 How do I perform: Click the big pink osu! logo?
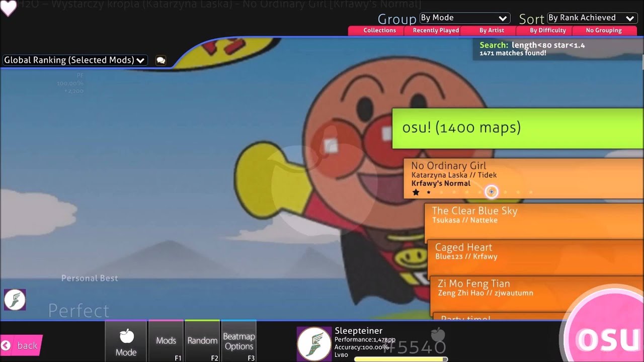point(606,337)
